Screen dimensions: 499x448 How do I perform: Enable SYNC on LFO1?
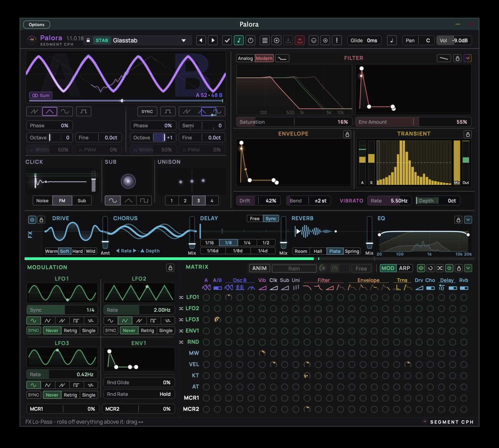point(34,330)
